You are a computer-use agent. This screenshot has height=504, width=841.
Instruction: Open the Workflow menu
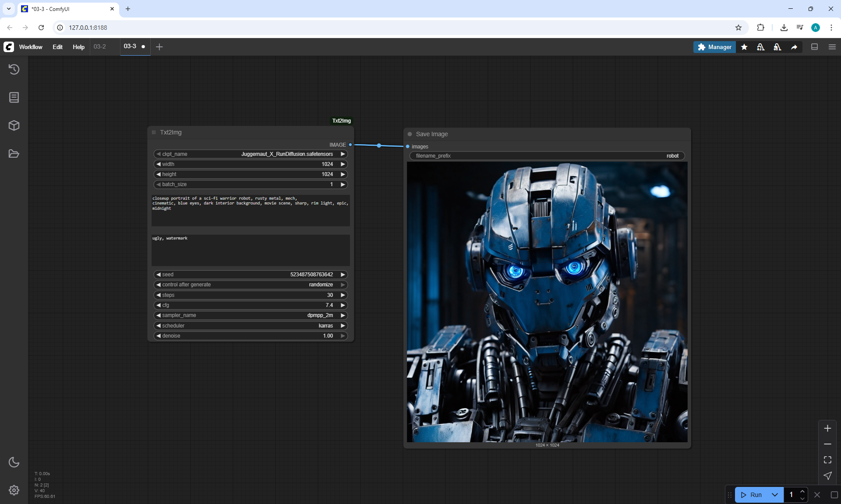[31, 47]
